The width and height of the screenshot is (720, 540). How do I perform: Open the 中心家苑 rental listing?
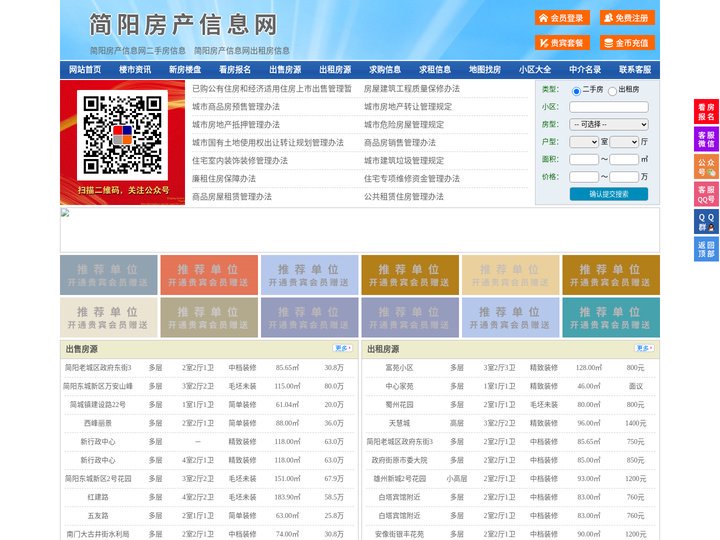click(x=399, y=387)
